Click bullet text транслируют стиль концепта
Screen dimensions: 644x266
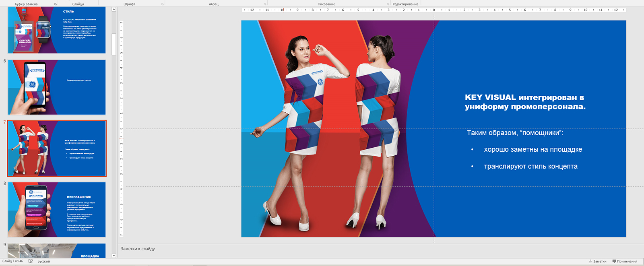(x=530, y=166)
